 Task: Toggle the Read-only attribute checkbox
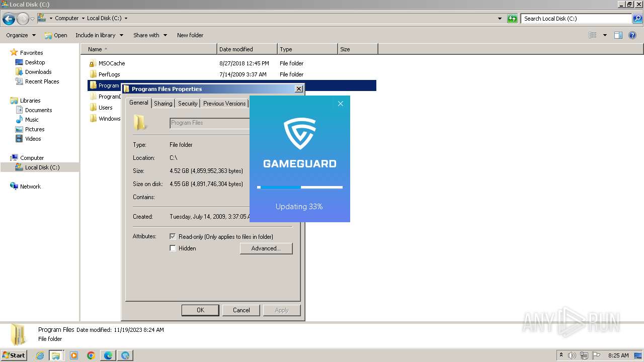[x=173, y=236]
